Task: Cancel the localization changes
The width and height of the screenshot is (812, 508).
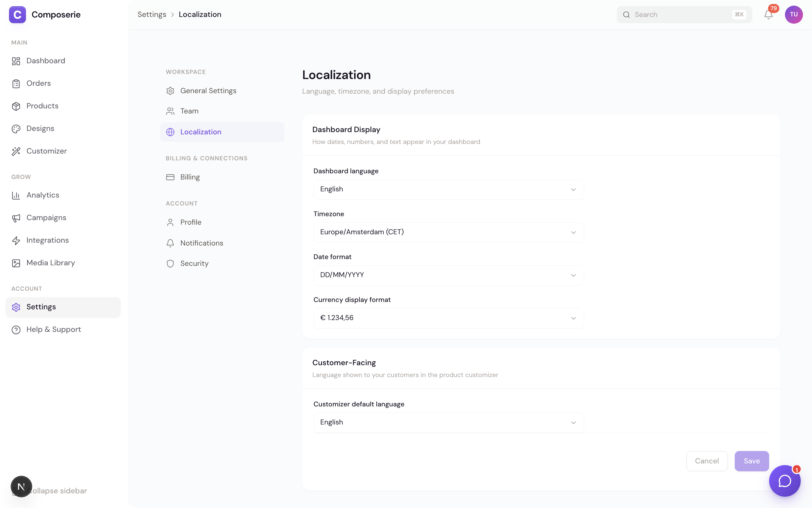Action: coord(707,461)
